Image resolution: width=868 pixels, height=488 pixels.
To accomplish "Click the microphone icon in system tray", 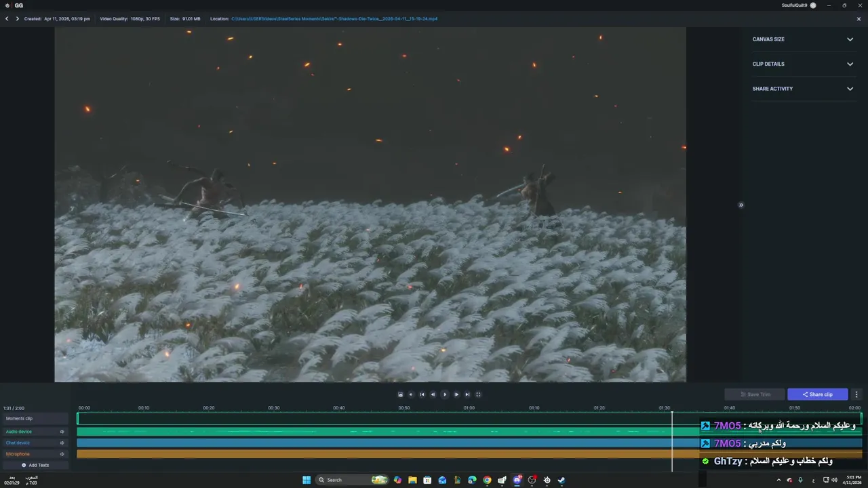I will tap(801, 480).
